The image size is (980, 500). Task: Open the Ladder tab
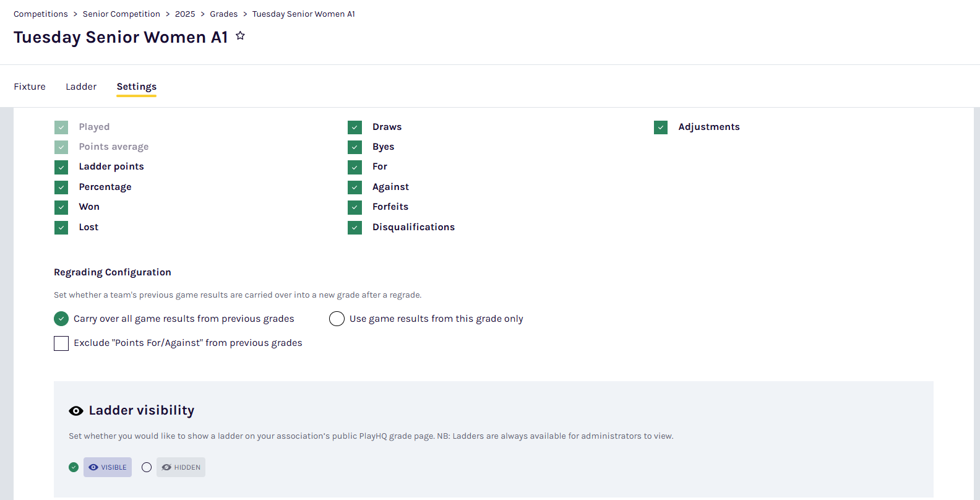[x=81, y=87]
